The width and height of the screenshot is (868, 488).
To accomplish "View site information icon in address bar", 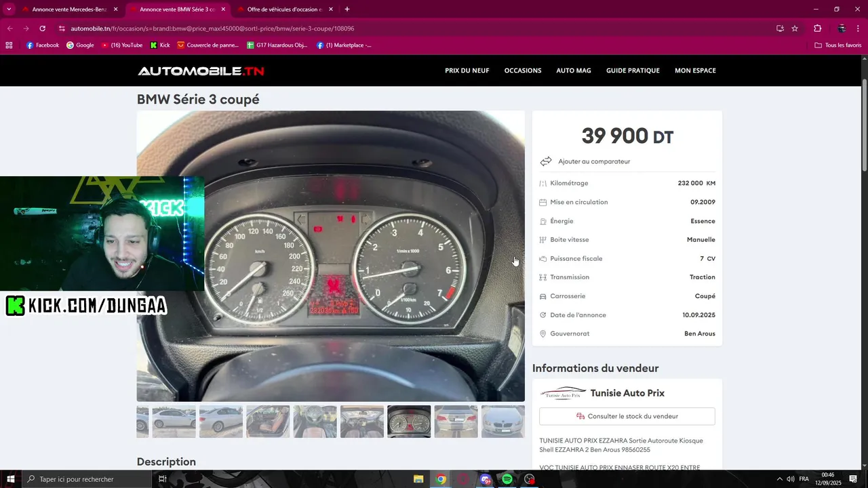I will click(62, 28).
